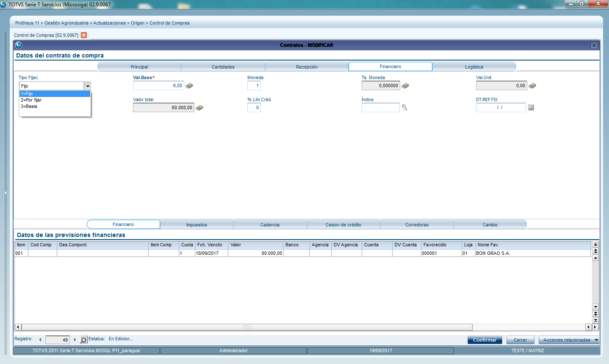Viewport: 609px width, 364px height.
Task: Click the Confirmar button
Action: 485,340
